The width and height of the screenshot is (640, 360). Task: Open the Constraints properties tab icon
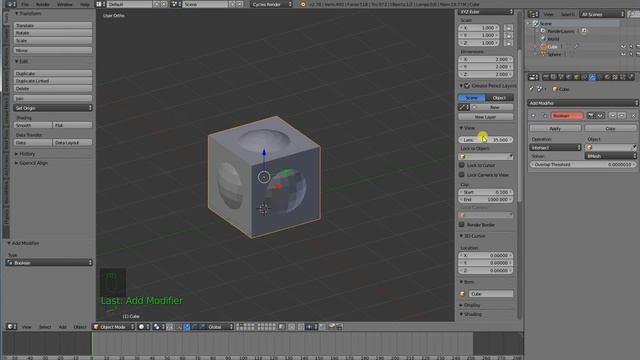pyautogui.click(x=584, y=77)
